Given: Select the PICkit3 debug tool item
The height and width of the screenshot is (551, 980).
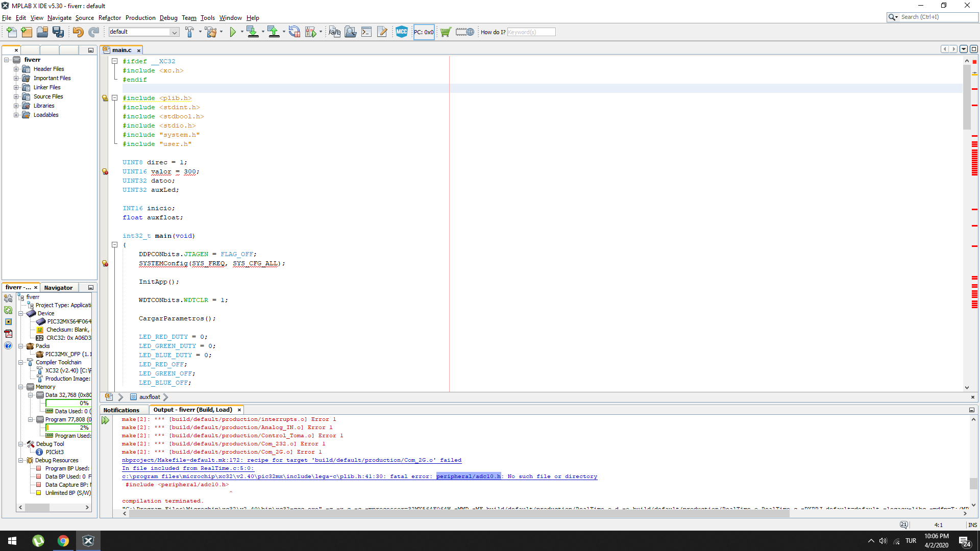Looking at the screenshot, I should click(x=55, y=452).
